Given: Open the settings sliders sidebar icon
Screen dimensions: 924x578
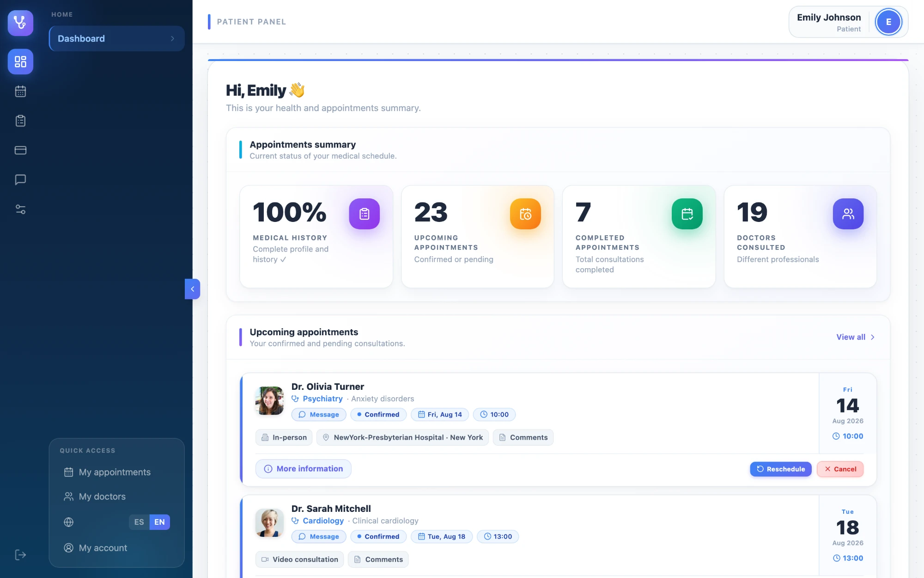Looking at the screenshot, I should pos(20,209).
